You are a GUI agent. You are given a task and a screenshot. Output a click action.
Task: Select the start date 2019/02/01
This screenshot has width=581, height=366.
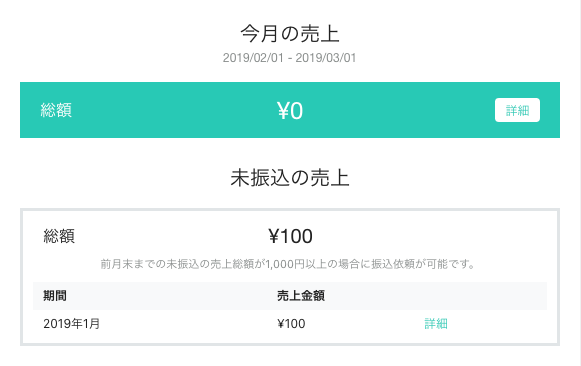pyautogui.click(x=253, y=58)
